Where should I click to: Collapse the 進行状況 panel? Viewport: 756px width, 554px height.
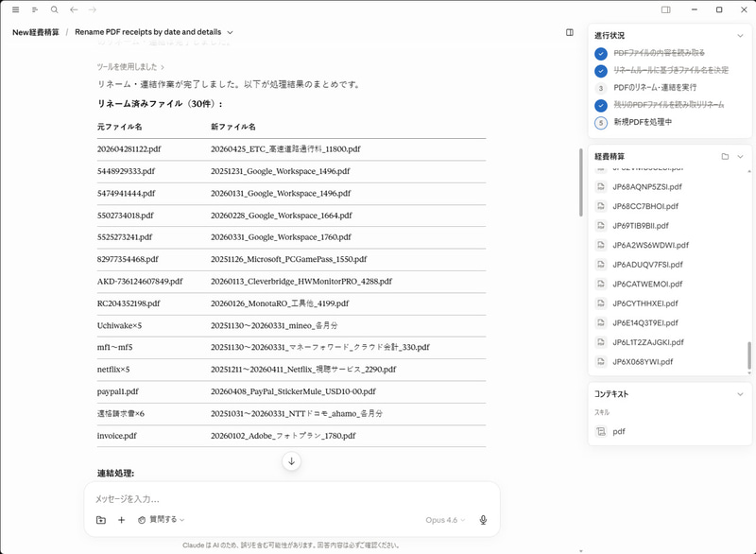pos(740,36)
